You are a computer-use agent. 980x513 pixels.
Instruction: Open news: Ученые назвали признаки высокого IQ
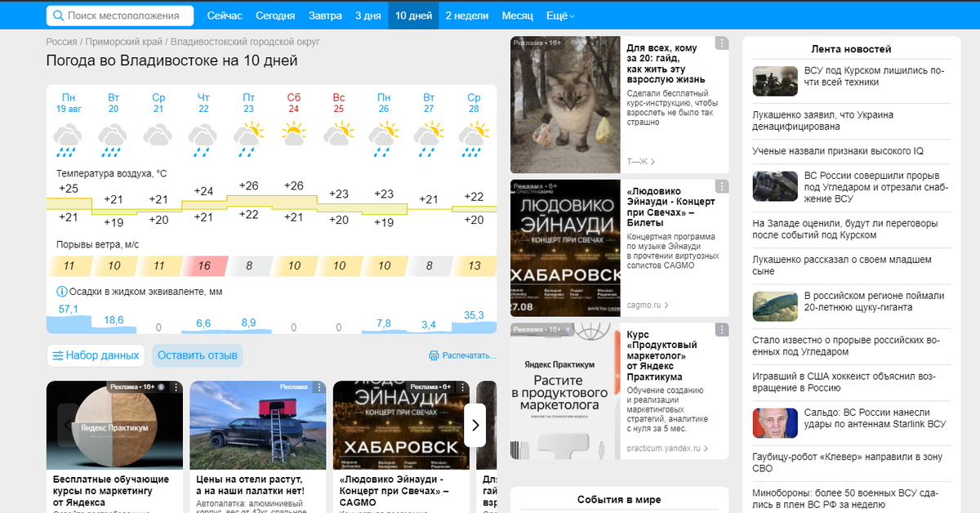pos(838,151)
